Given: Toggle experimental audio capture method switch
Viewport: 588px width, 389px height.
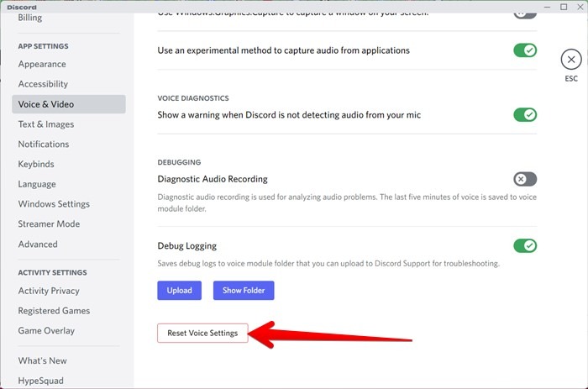Looking at the screenshot, I should (x=525, y=50).
